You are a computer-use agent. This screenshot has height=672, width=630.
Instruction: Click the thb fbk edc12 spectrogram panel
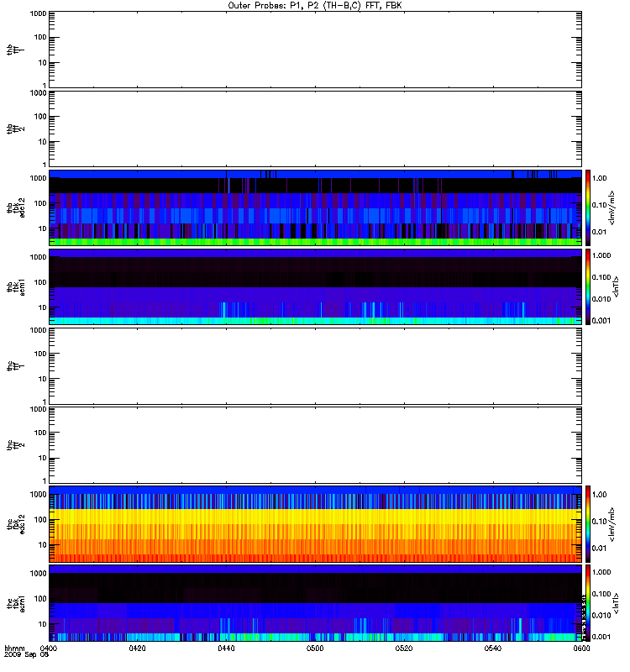click(315, 207)
